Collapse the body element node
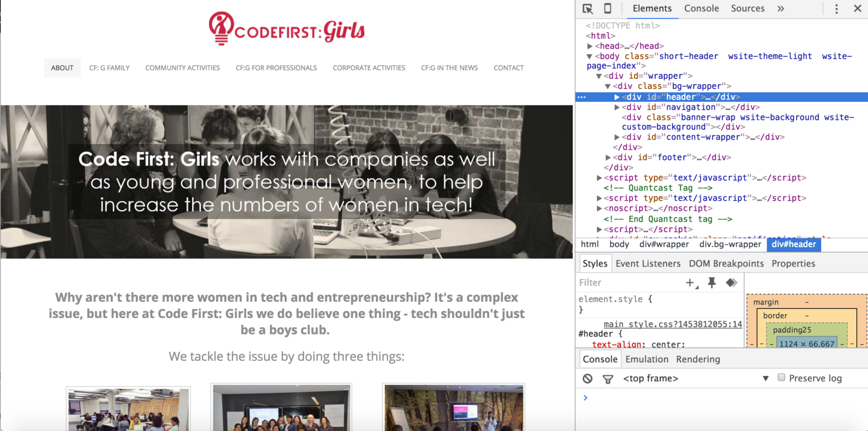 590,56
